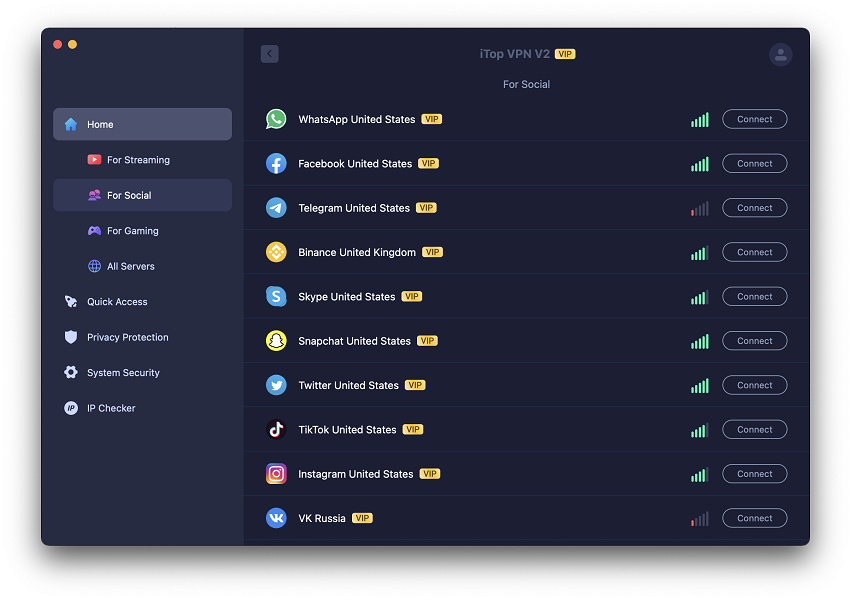
Task: Click the Twitter bird icon
Action: [x=276, y=385]
